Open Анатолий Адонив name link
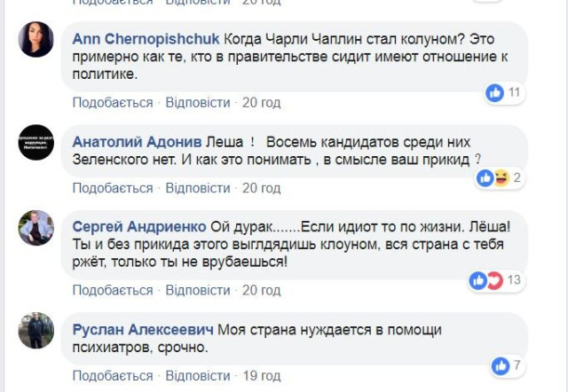 tap(137, 141)
